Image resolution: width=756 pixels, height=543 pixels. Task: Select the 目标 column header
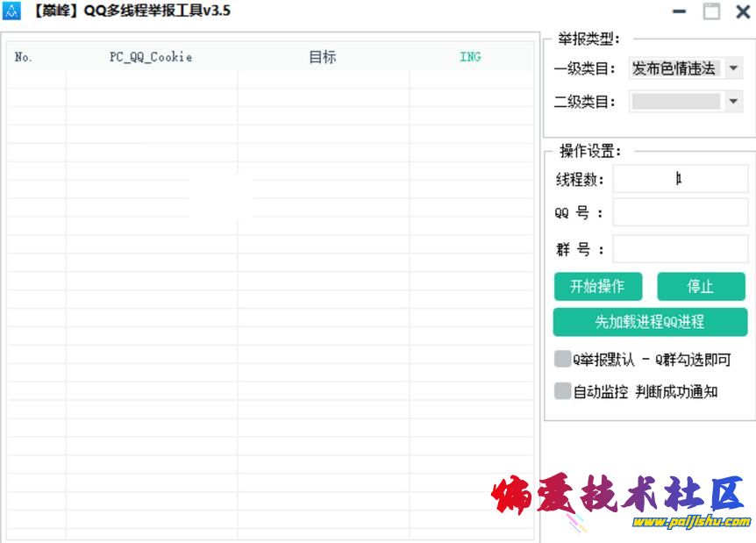pyautogui.click(x=323, y=56)
